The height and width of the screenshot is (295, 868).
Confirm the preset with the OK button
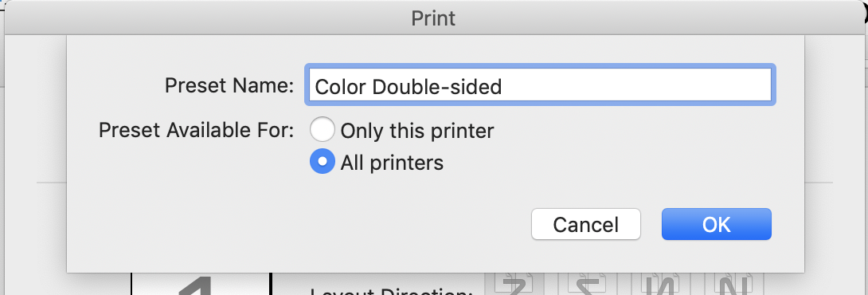pyautogui.click(x=717, y=224)
